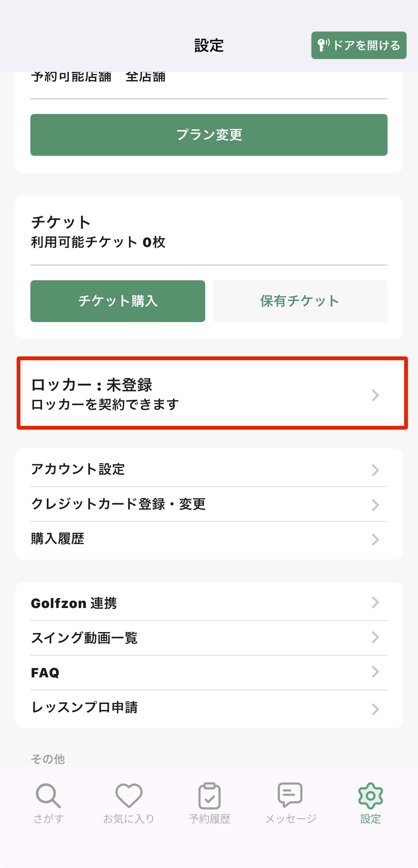This screenshot has height=868, width=418.
Task: Expand the ロッカー:未登録 row chevron
Action: pos(375,395)
